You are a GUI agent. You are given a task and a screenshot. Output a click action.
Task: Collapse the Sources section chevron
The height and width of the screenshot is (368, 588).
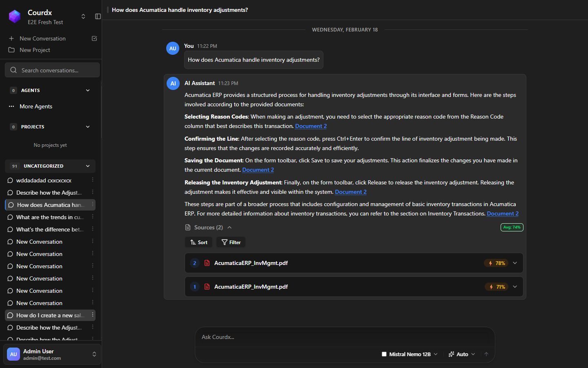coord(229,227)
